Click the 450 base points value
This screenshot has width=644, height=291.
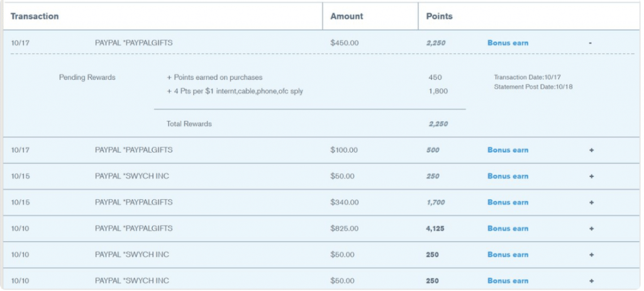click(435, 77)
